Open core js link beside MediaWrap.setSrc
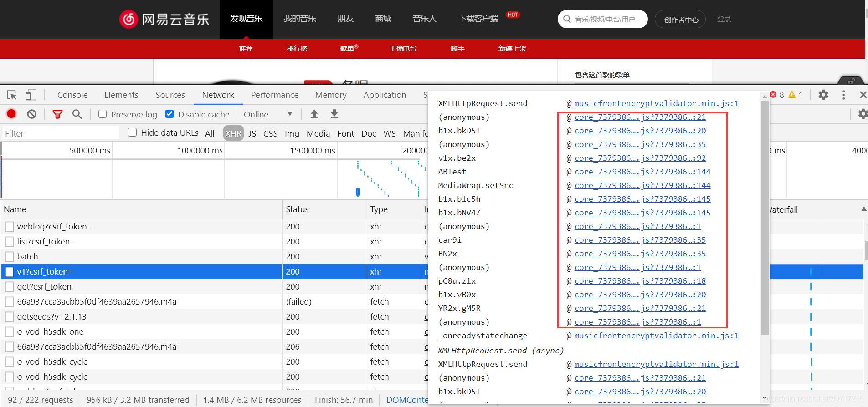Viewport: 868px width, 407px height. click(642, 185)
